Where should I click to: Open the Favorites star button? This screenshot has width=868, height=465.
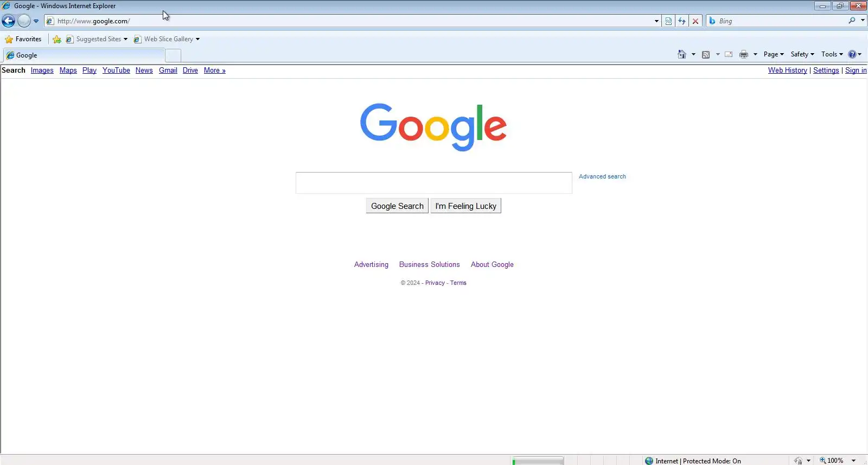pyautogui.click(x=23, y=39)
